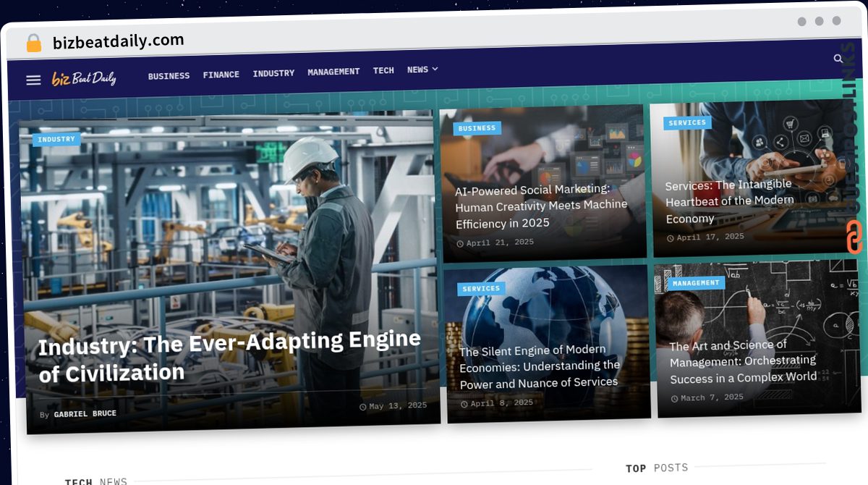Image resolution: width=868 pixels, height=485 pixels.
Task: Click the Management tag on chalkboard card
Action: (x=696, y=283)
